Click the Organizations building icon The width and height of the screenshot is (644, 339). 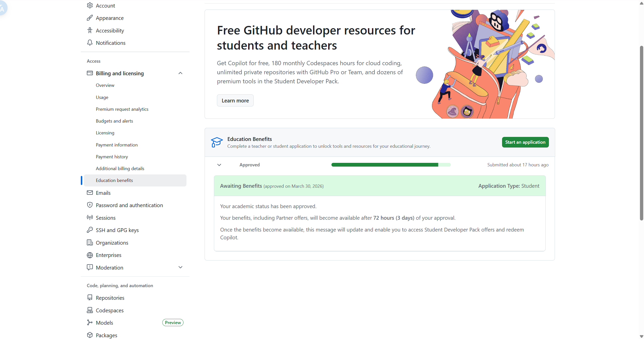(90, 242)
